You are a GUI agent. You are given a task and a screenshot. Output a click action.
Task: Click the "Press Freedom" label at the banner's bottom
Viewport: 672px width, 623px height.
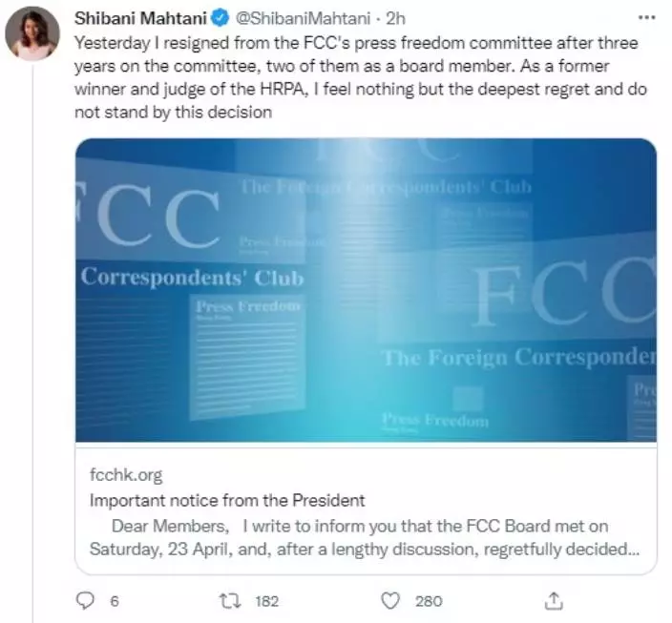[x=434, y=420]
